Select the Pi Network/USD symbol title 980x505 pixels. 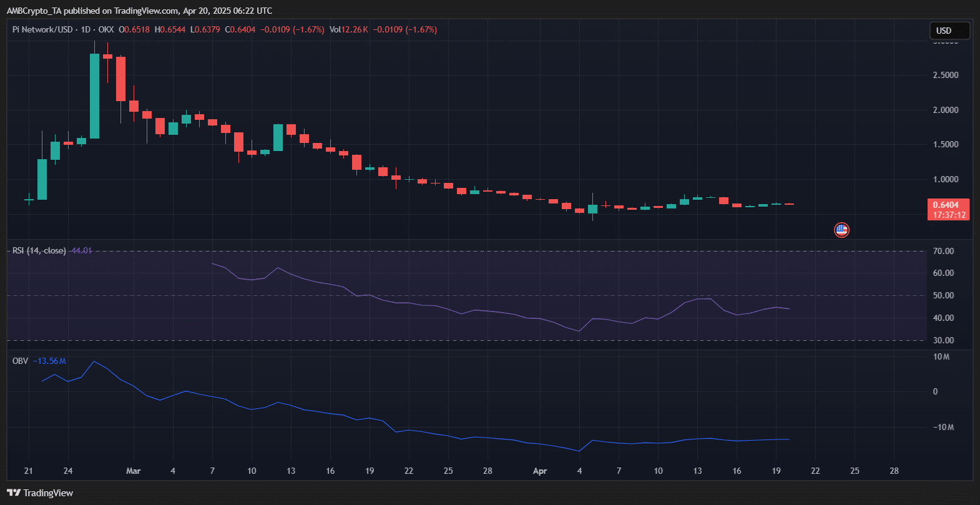42,29
